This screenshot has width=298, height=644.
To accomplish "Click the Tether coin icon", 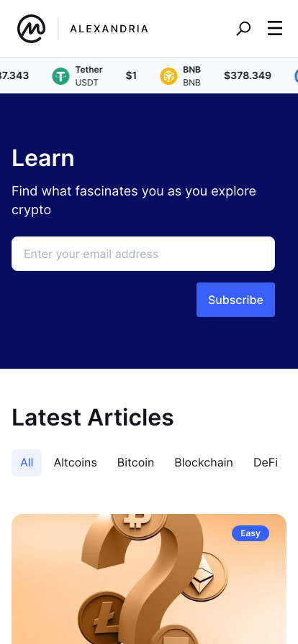I will [61, 76].
